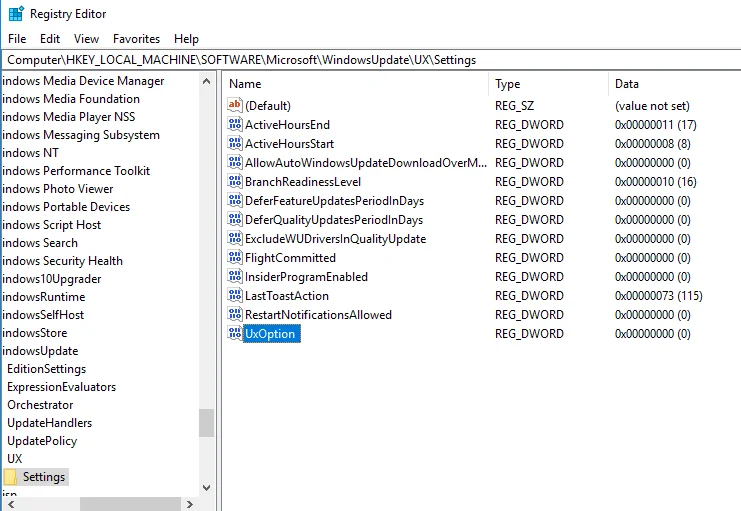Click the tree pane scroll right arrow

(x=190, y=504)
